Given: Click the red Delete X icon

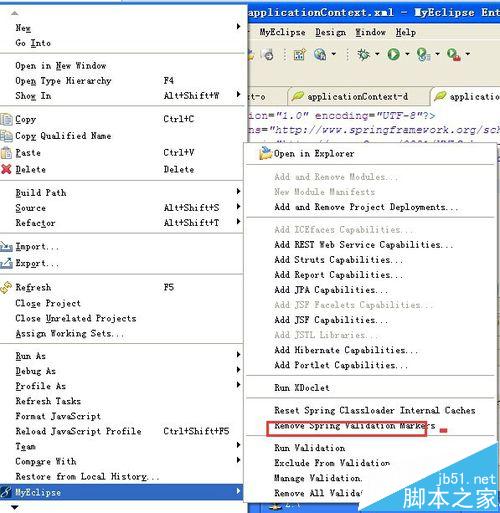Looking at the screenshot, I should coord(6,169).
